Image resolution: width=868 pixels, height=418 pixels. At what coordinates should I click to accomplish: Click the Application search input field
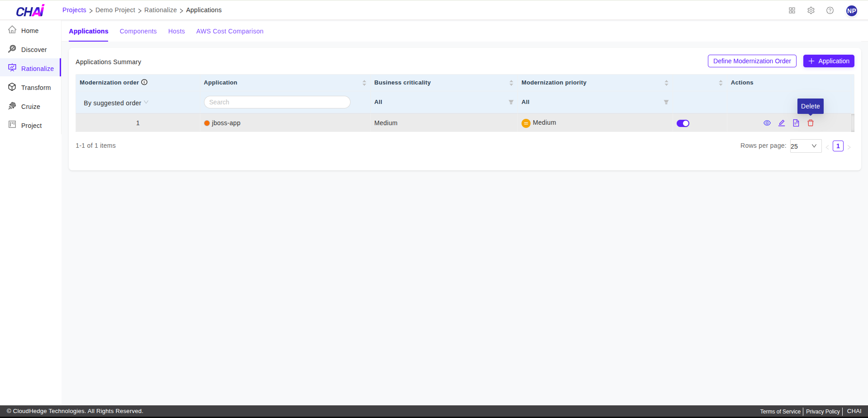277,102
